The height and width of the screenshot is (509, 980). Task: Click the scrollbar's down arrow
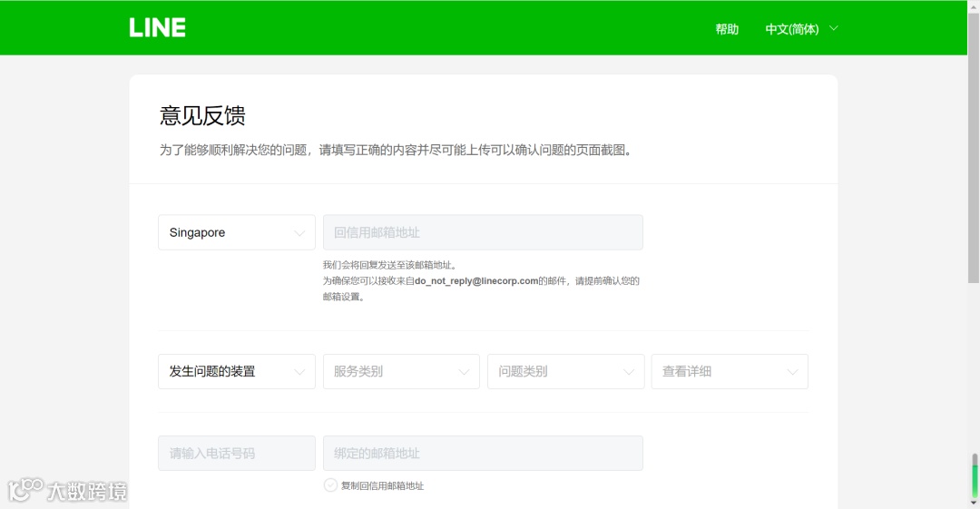coord(974,503)
